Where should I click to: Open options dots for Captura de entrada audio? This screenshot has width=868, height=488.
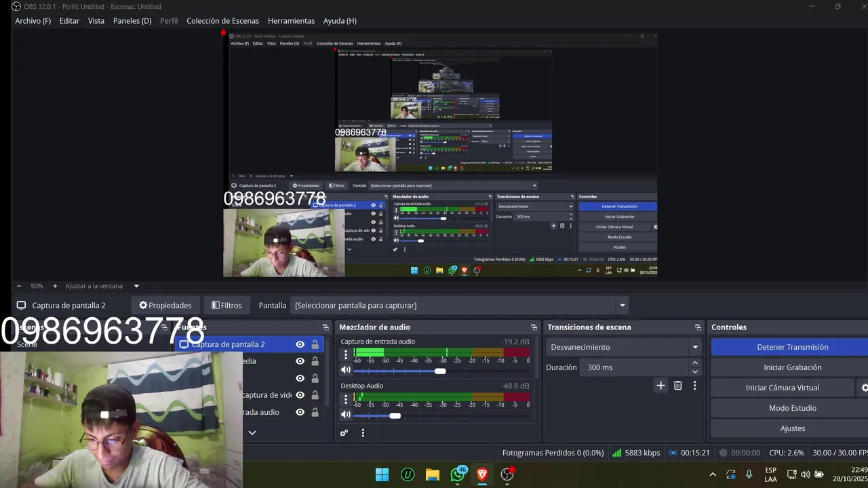346,354
